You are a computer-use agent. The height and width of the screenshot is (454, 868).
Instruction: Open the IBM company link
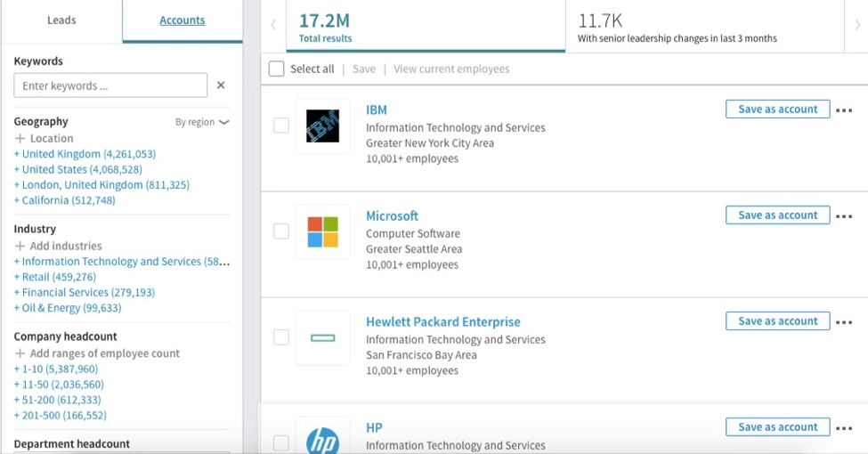pyautogui.click(x=377, y=110)
